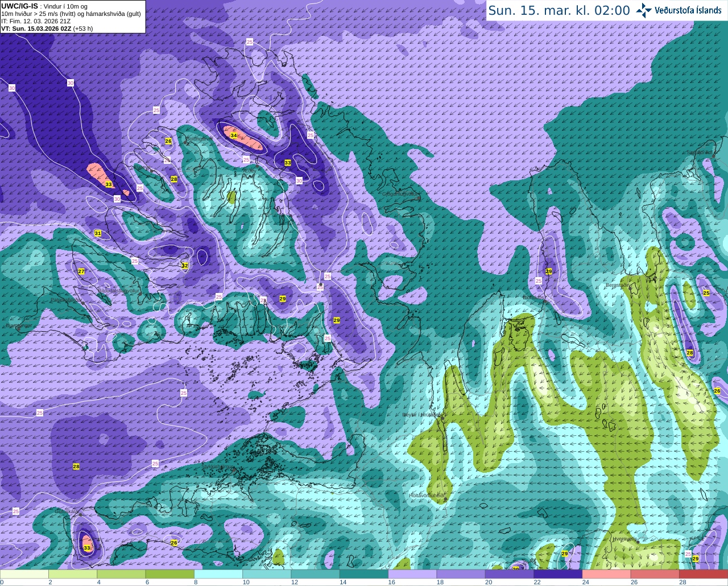The image size is (728, 586).
Task: Click the Æðey station label
Action: pyautogui.click(x=249, y=170)
